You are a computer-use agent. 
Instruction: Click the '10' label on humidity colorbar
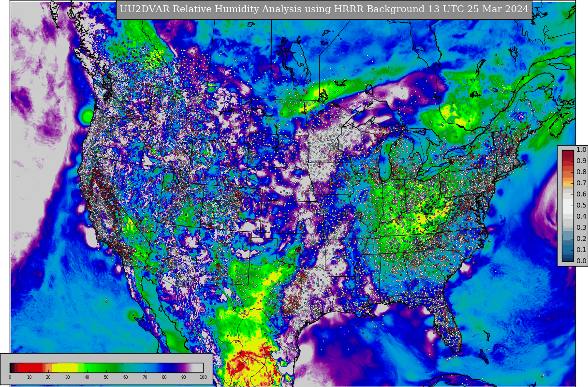tap(29, 377)
